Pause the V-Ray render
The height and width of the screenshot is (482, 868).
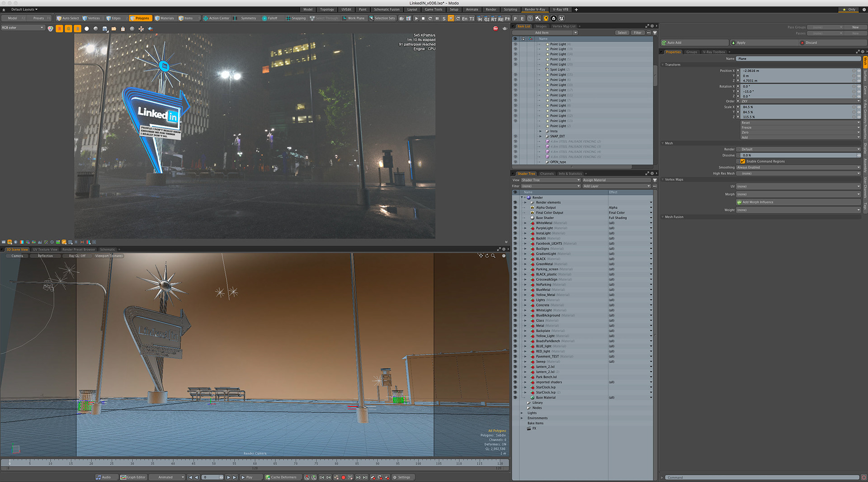(437, 19)
